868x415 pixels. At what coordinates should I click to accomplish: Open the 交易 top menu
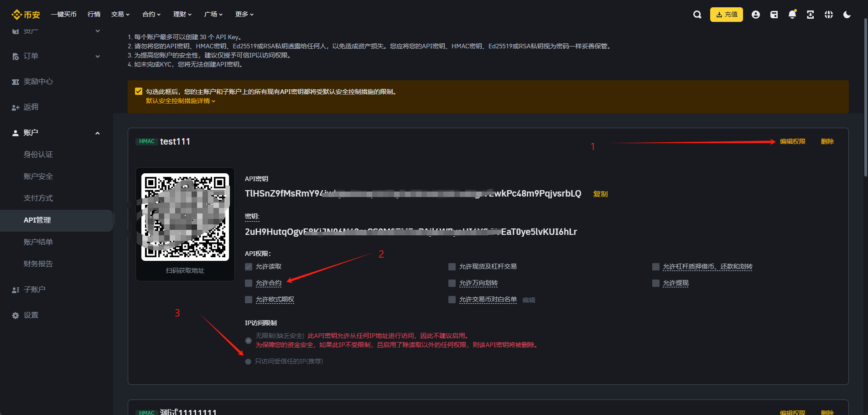(120, 15)
